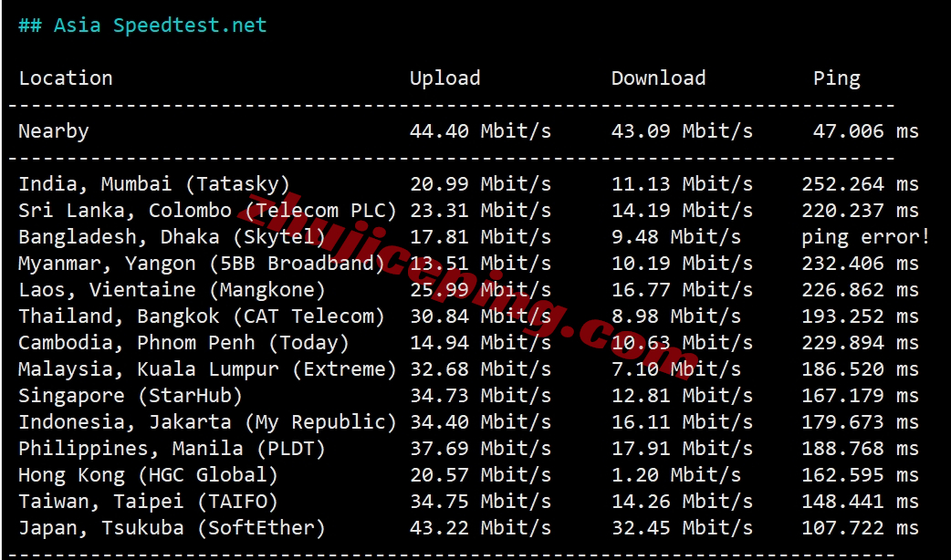Click Taiwan ping value 148.441 ms
Image resolution: width=951 pixels, height=560 pixels.
[860, 502]
